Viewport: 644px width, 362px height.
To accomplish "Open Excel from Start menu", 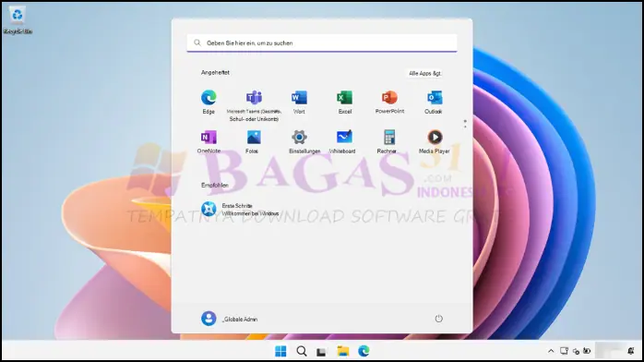I will [x=344, y=102].
